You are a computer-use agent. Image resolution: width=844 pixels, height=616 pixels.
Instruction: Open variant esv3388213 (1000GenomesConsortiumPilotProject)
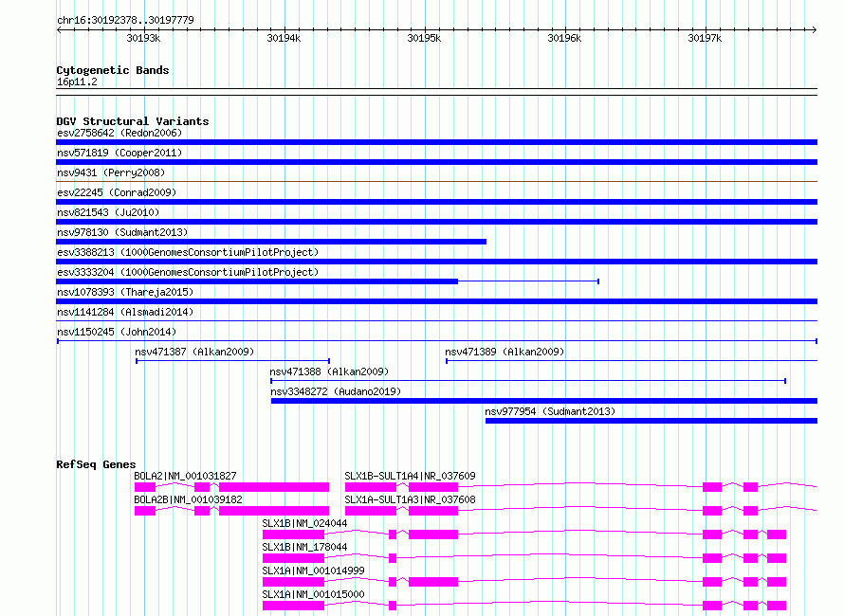pyautogui.click(x=188, y=252)
